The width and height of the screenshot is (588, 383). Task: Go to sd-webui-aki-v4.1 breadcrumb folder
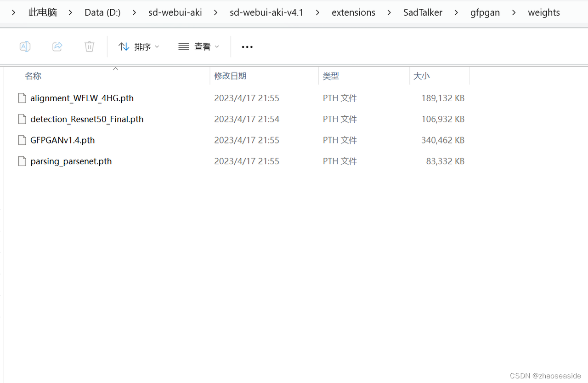tap(266, 12)
